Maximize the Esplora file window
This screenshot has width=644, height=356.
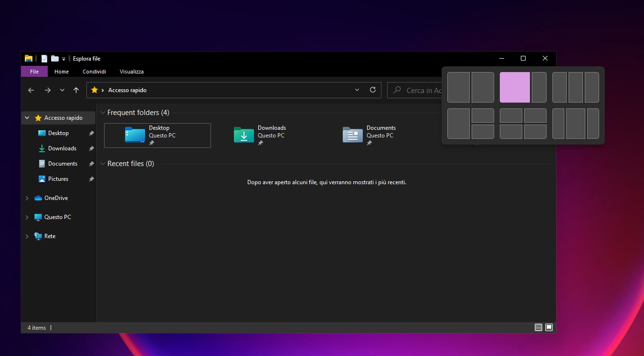click(x=523, y=58)
